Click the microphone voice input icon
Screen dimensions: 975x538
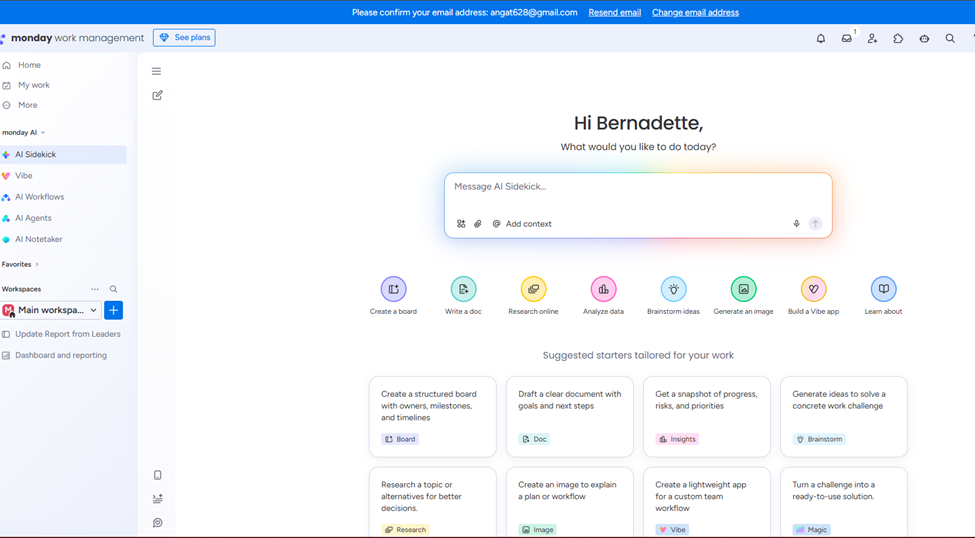[797, 224]
